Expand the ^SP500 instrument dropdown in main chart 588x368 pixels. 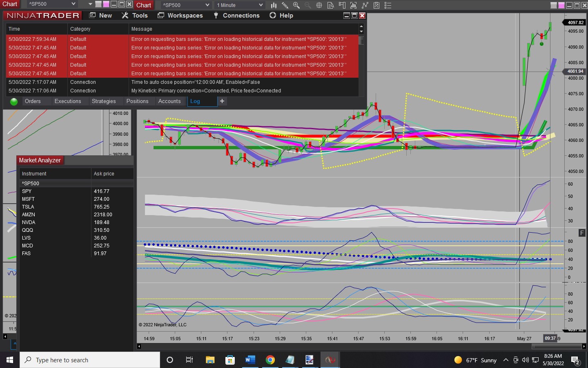pos(207,5)
